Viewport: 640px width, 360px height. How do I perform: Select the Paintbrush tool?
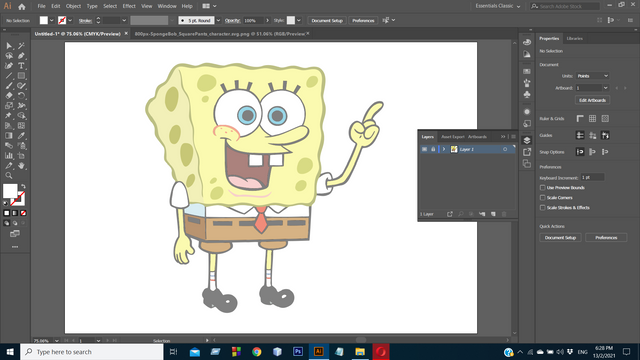click(9, 86)
